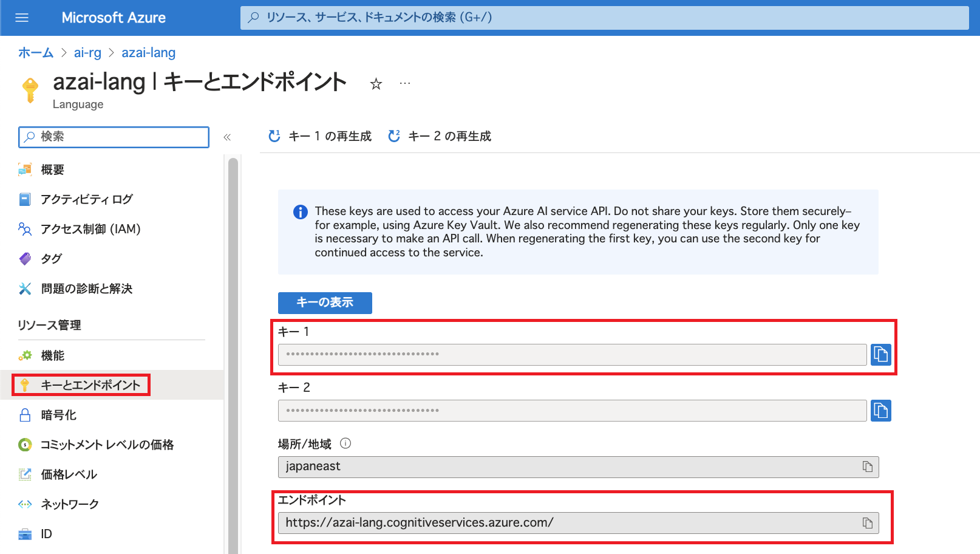Click the リソース管理 section header

(x=49, y=325)
